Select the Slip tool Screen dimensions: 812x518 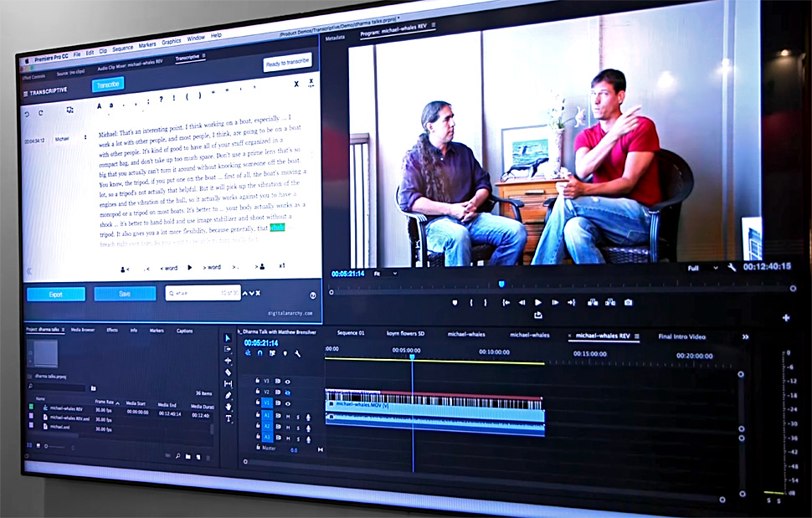point(228,383)
